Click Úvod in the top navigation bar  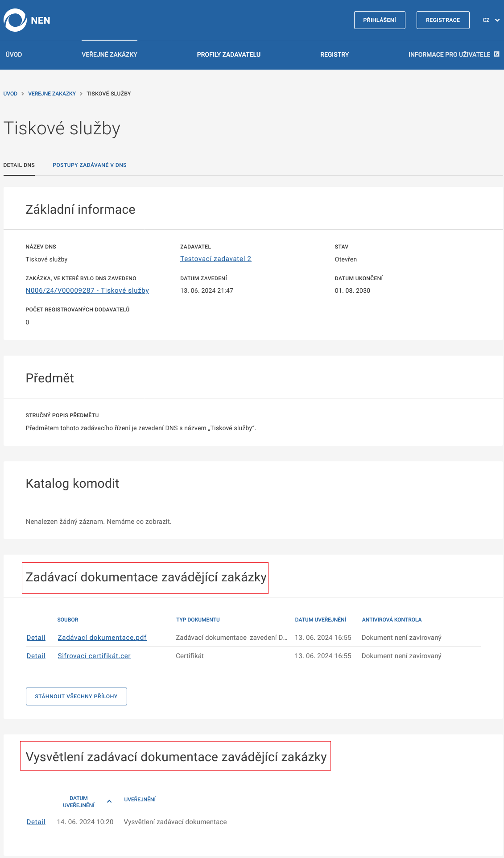click(13, 54)
